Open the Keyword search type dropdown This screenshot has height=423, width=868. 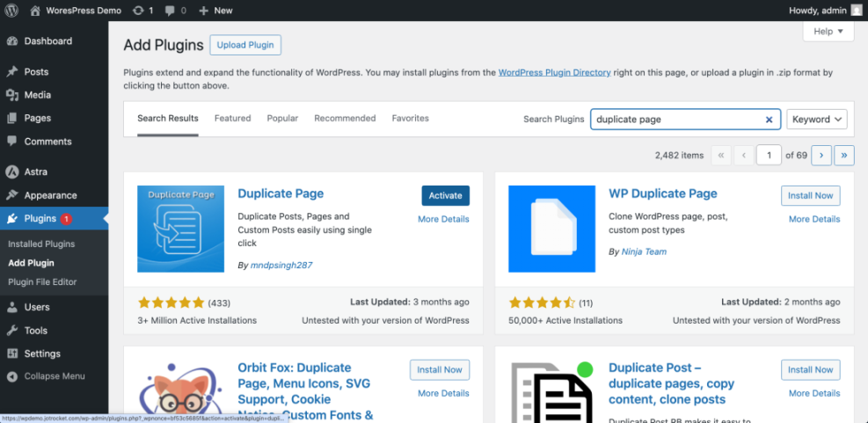[816, 119]
